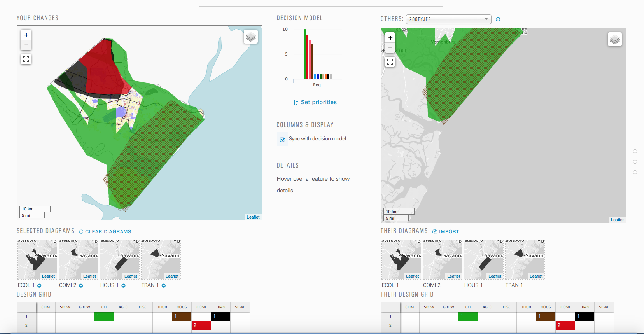Select ECOL 1 thumbnail in Their Diagrams
644x334 pixels.
click(401, 260)
